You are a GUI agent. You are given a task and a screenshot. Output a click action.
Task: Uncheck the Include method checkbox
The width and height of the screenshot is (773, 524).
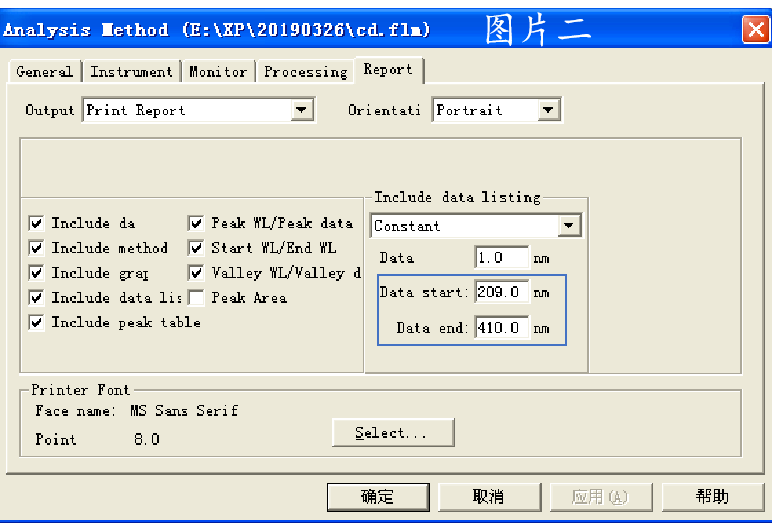click(x=36, y=248)
